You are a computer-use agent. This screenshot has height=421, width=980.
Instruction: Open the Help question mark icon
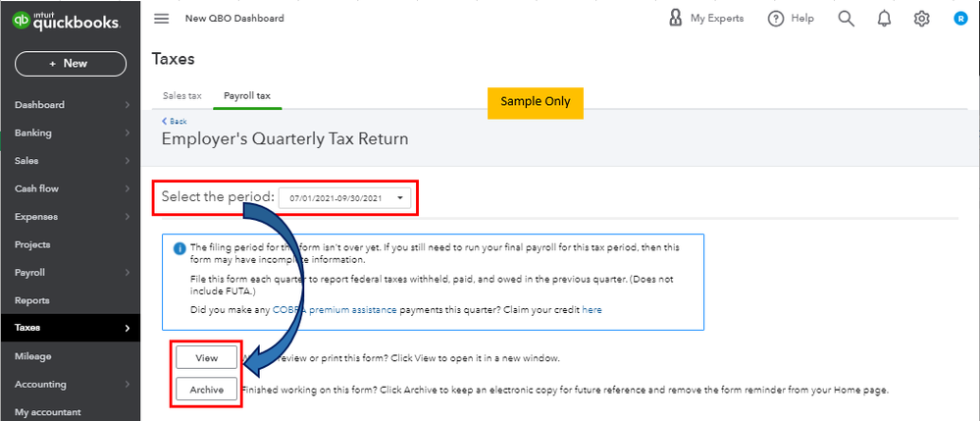tap(776, 19)
